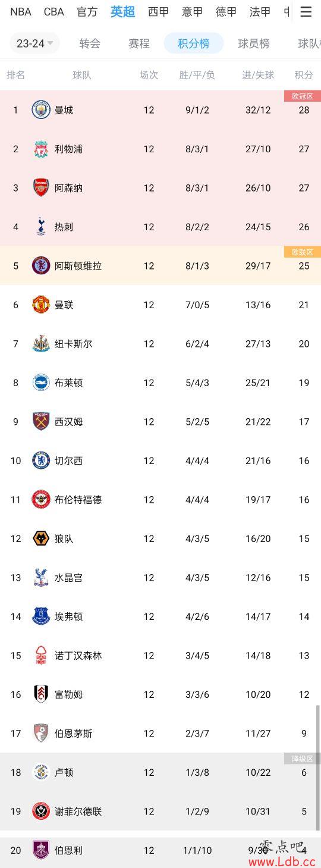Image resolution: width=321 pixels, height=868 pixels.
Task: Click the Manchester City club crest
Action: tap(41, 109)
